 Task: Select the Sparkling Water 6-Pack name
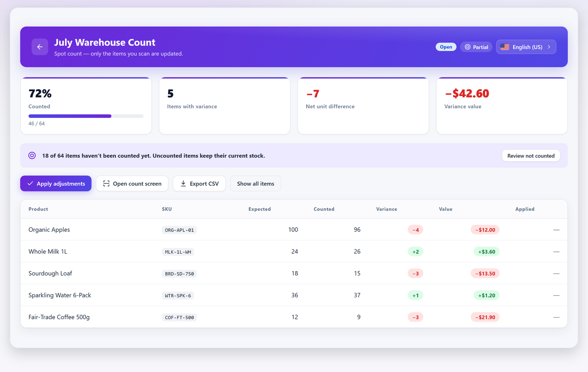point(60,295)
